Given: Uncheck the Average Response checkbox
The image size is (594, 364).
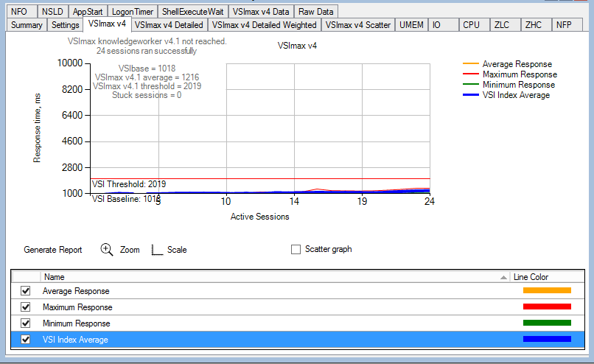Looking at the screenshot, I should click(26, 291).
